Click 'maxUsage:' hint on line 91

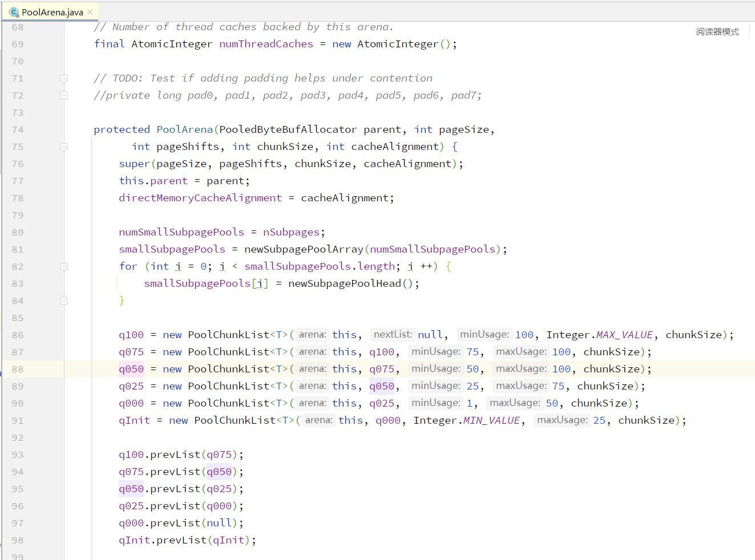562,420
